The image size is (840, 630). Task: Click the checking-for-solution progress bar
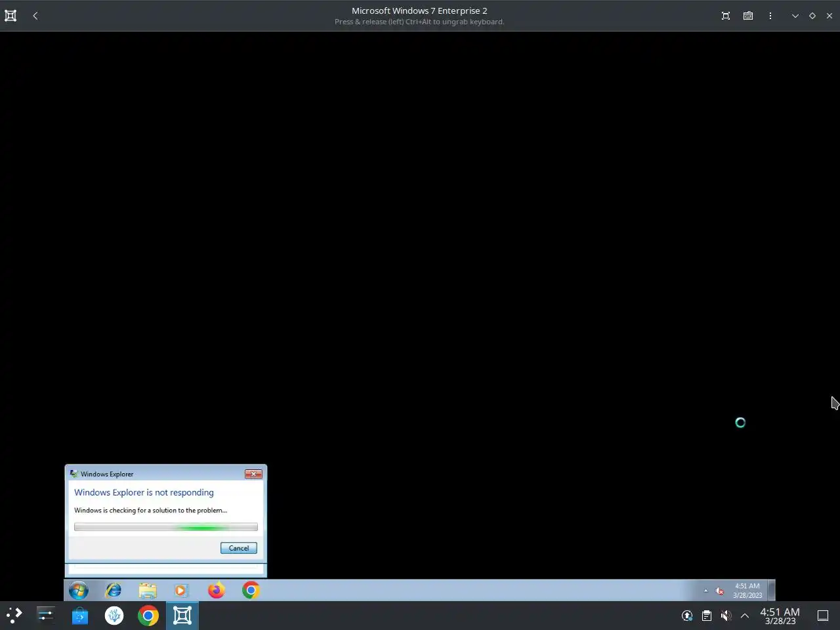click(x=166, y=527)
